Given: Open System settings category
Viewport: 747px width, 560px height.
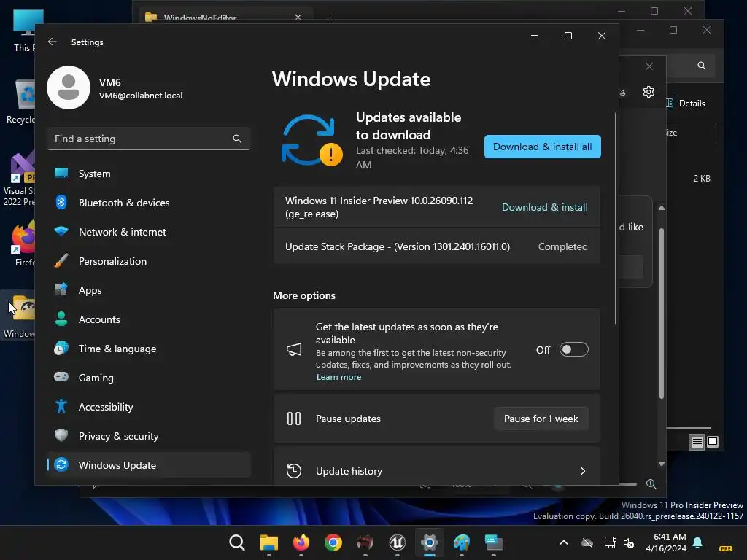Looking at the screenshot, I should pyautogui.click(x=149, y=174).
